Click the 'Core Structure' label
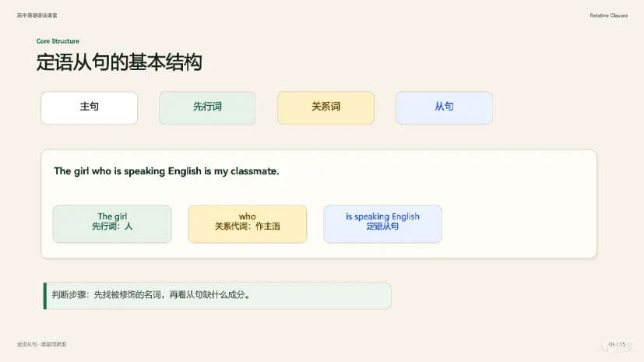 [58, 41]
